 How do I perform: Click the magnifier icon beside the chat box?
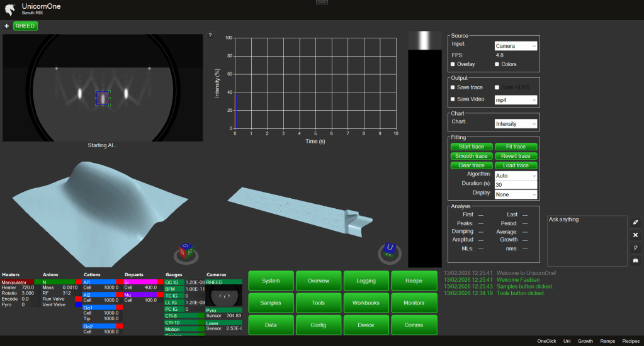pyautogui.click(x=635, y=248)
